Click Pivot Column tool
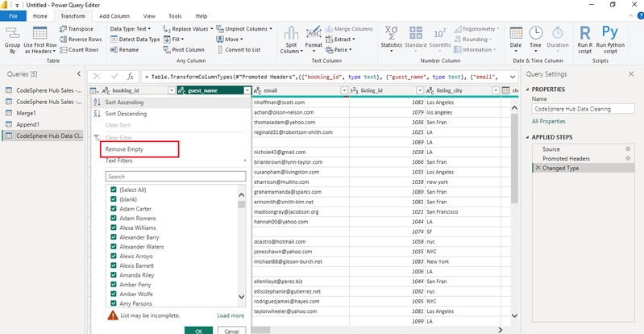The height and width of the screenshot is (334, 644). point(184,49)
